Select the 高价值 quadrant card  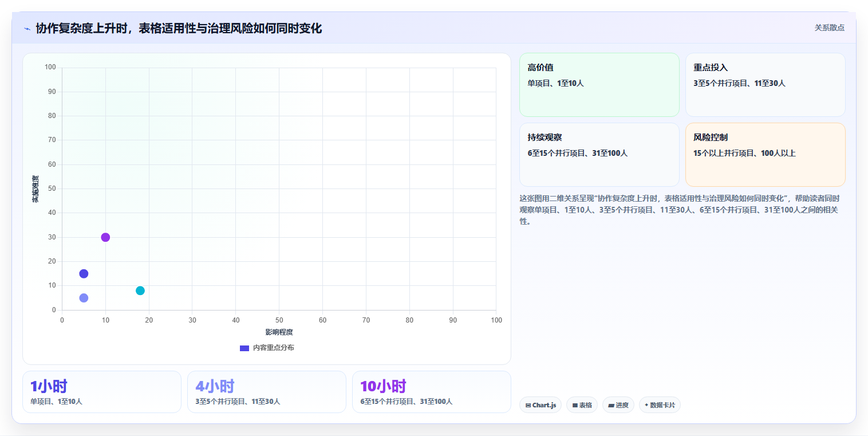coord(599,85)
